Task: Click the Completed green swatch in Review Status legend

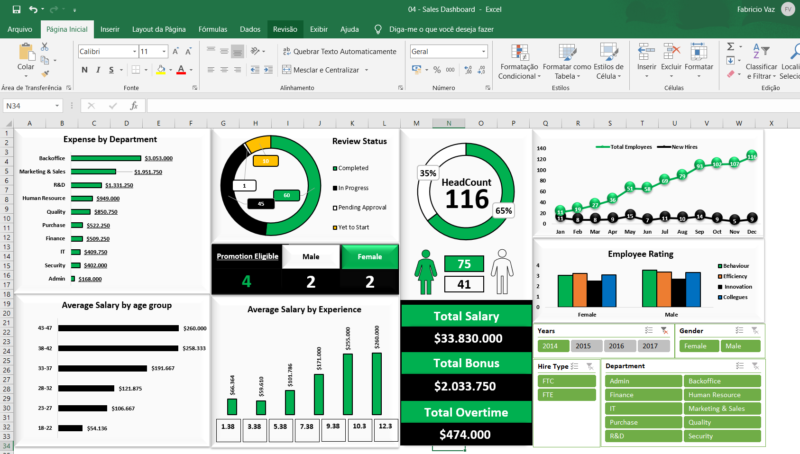Action: pos(335,168)
